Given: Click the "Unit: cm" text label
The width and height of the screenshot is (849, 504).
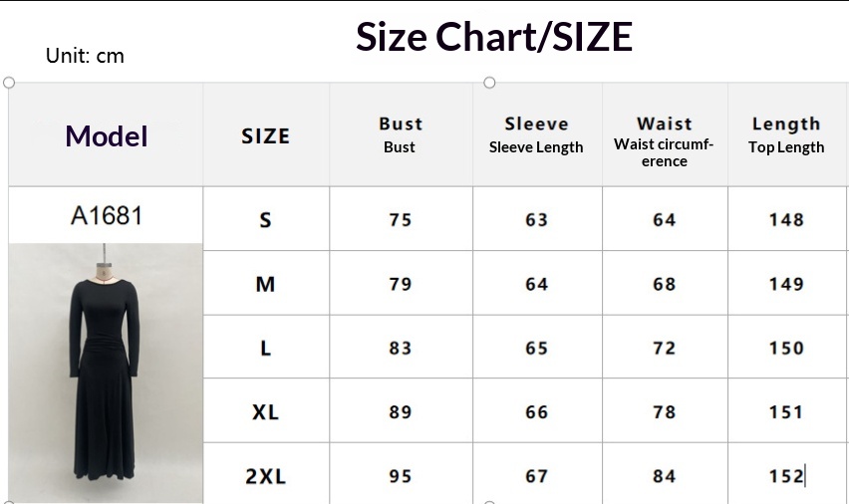Looking at the screenshot, I should pos(85,56).
